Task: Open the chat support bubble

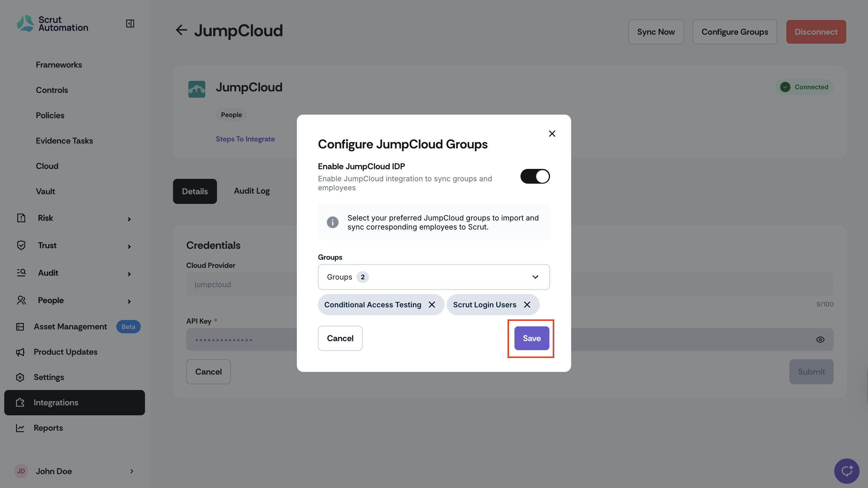Action: (x=847, y=471)
